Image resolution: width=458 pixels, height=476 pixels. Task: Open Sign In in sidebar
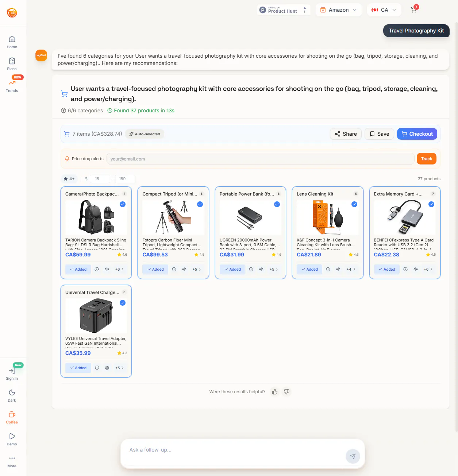[x=12, y=374]
